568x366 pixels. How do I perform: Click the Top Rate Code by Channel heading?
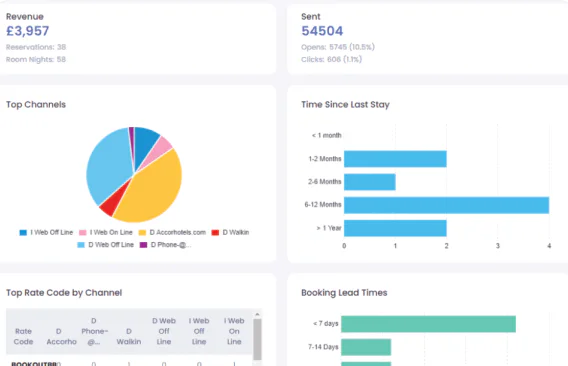(x=64, y=293)
